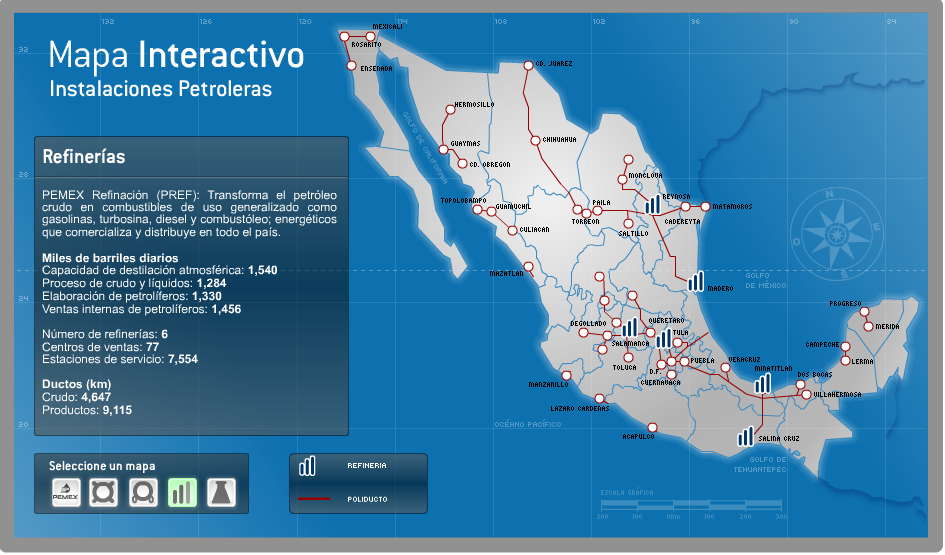Click the 'Refinerías' panel heading
The height and width of the screenshot is (555, 945).
pyautogui.click(x=84, y=157)
